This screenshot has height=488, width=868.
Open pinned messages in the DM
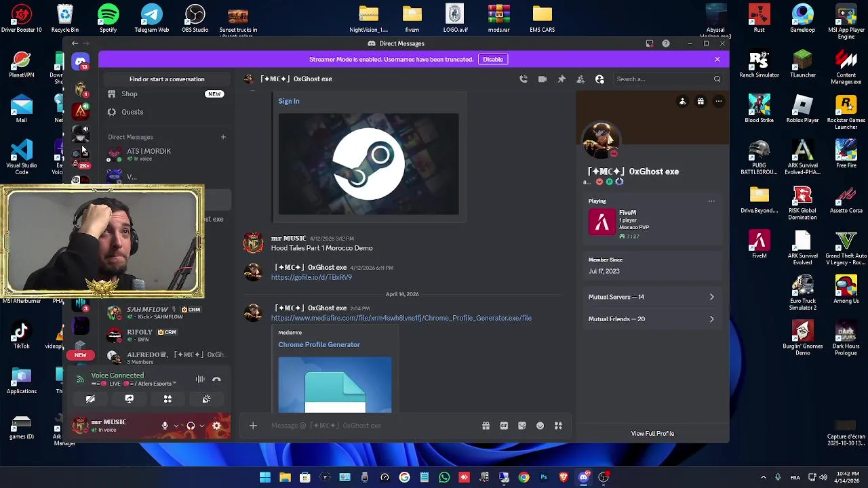point(561,79)
